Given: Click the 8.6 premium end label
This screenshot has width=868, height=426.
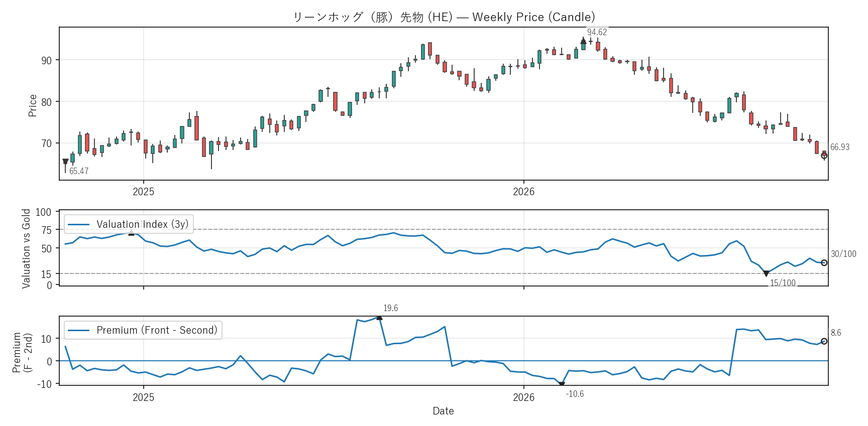Looking at the screenshot, I should [x=836, y=333].
